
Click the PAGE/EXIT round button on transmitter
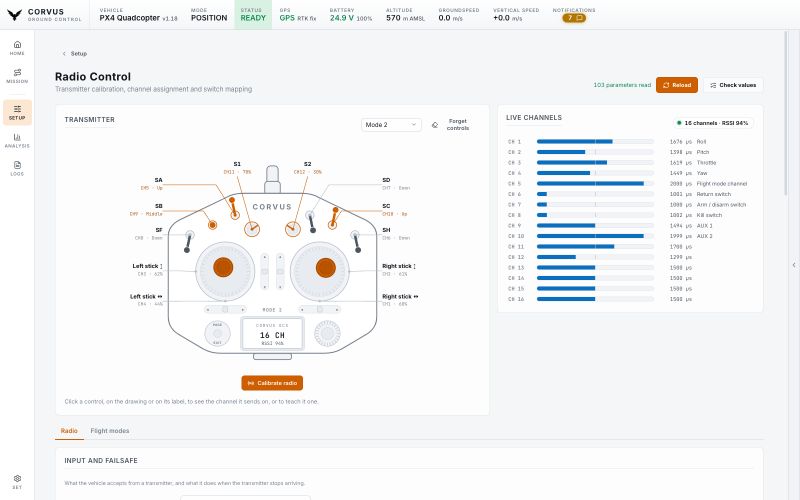[217, 333]
